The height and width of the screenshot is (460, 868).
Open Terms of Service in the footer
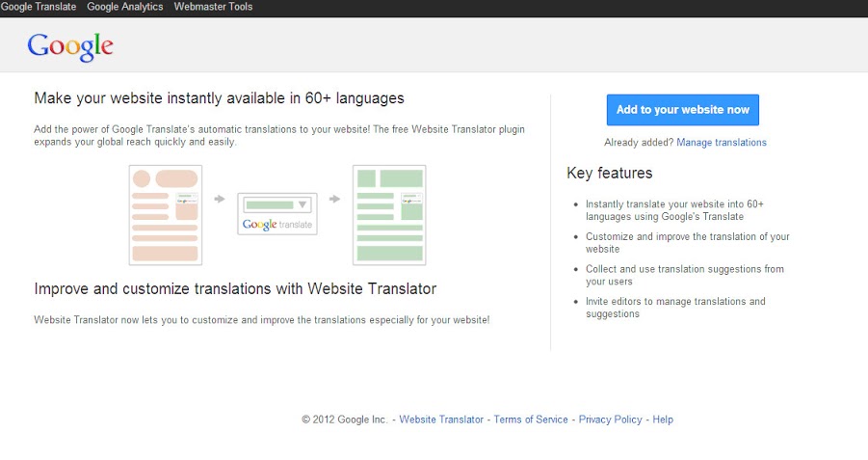click(x=531, y=419)
